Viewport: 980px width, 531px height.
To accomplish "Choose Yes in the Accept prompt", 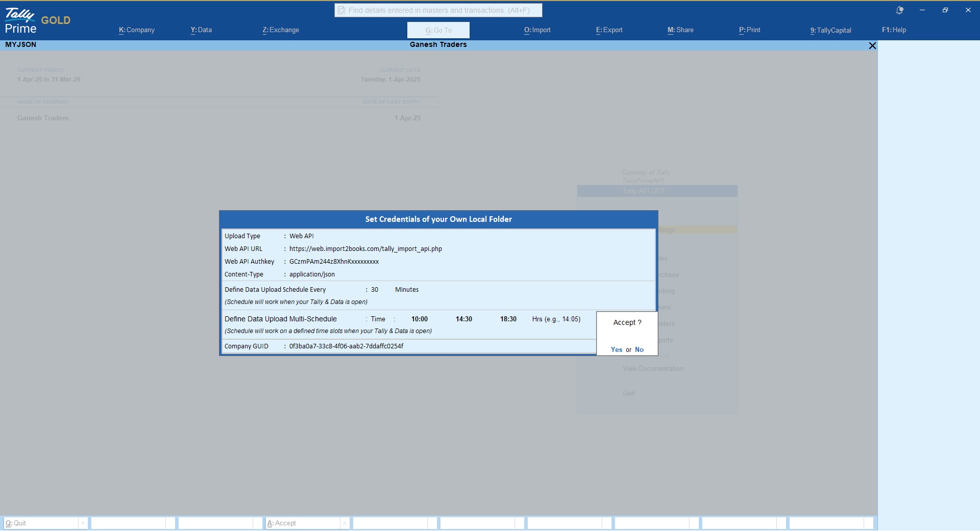I will pos(616,349).
